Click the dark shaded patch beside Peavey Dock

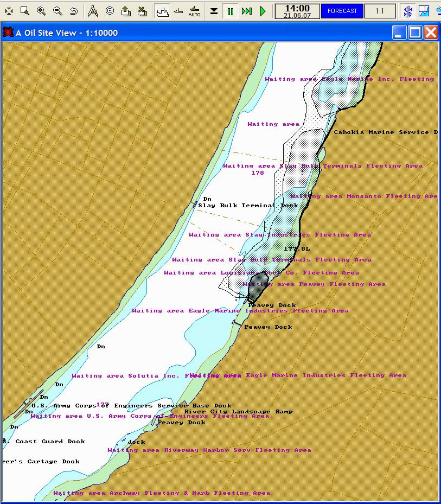click(258, 286)
